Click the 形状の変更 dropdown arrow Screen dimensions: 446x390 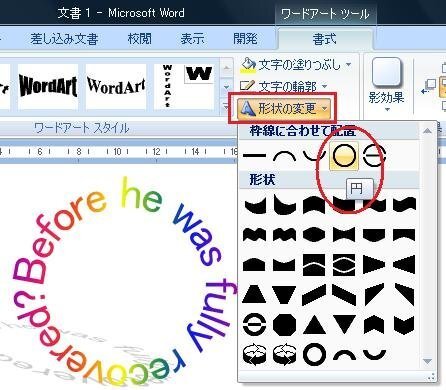(x=324, y=108)
